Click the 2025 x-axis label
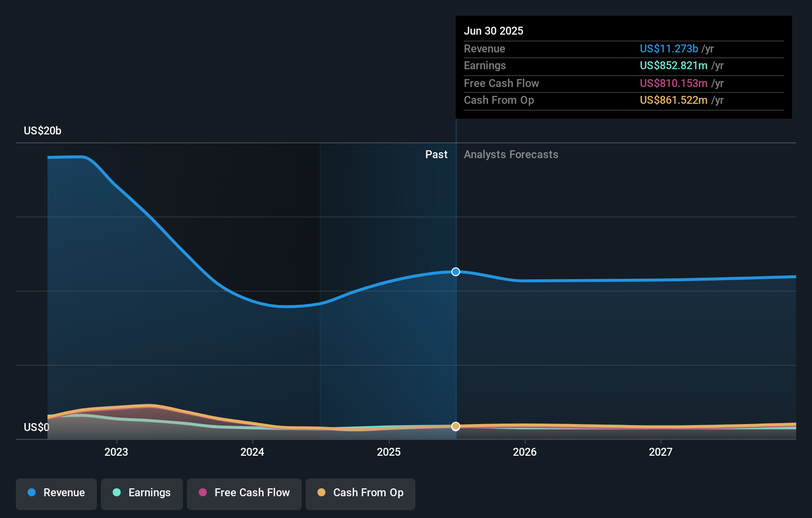Image resolution: width=812 pixels, height=518 pixels. [x=389, y=452]
